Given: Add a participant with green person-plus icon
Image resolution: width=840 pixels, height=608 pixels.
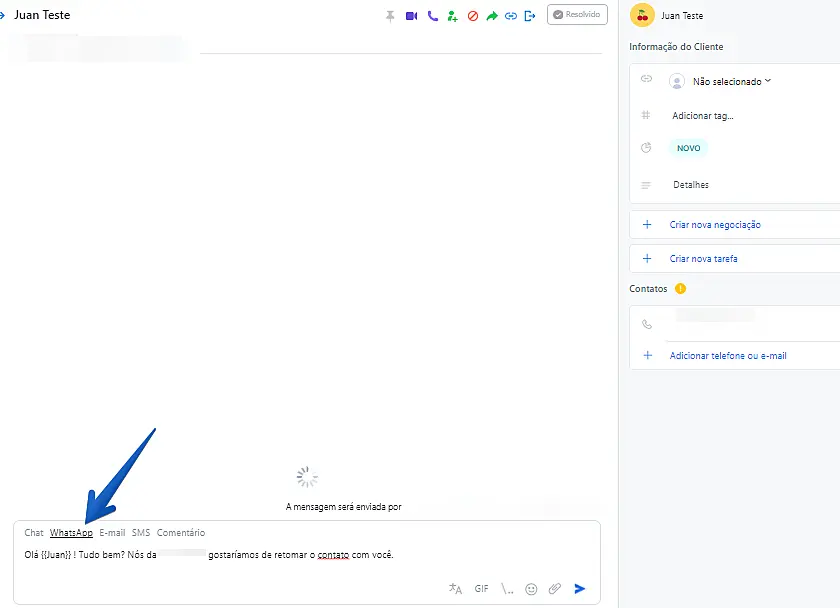Looking at the screenshot, I should pos(453,16).
